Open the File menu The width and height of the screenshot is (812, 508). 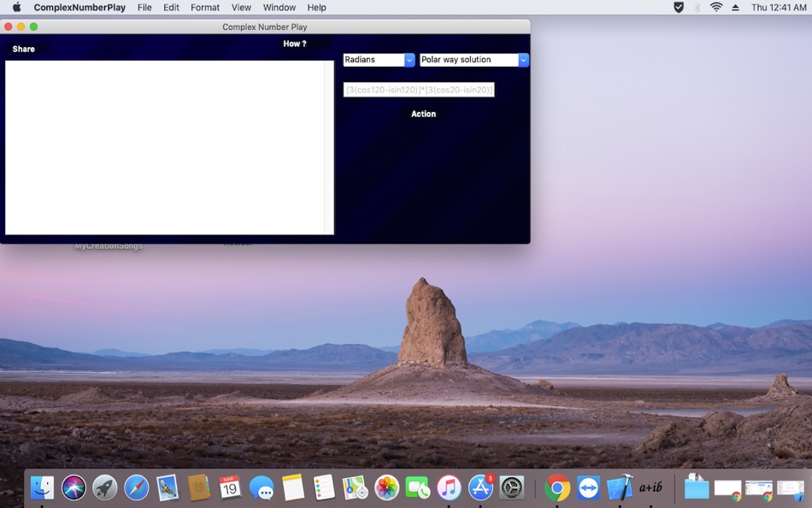click(x=144, y=7)
